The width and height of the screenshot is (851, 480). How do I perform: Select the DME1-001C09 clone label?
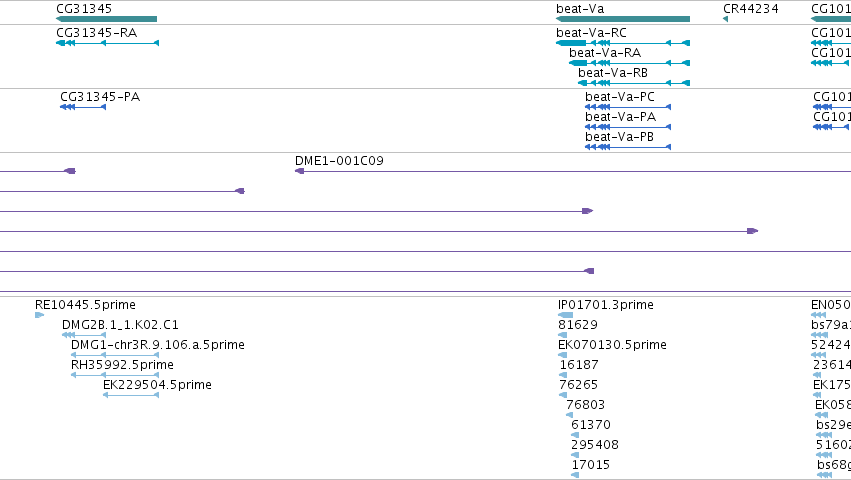(339, 161)
